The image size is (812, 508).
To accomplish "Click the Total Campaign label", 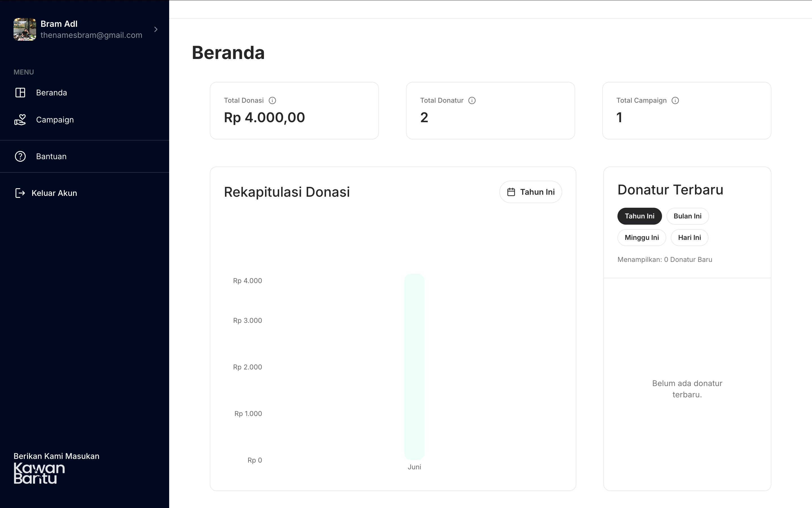I will coord(641,100).
